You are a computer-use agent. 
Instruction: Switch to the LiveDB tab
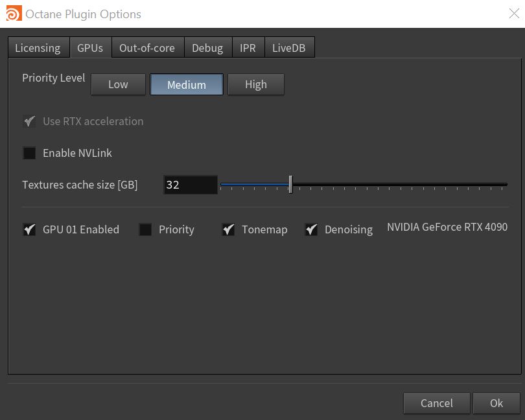point(288,48)
